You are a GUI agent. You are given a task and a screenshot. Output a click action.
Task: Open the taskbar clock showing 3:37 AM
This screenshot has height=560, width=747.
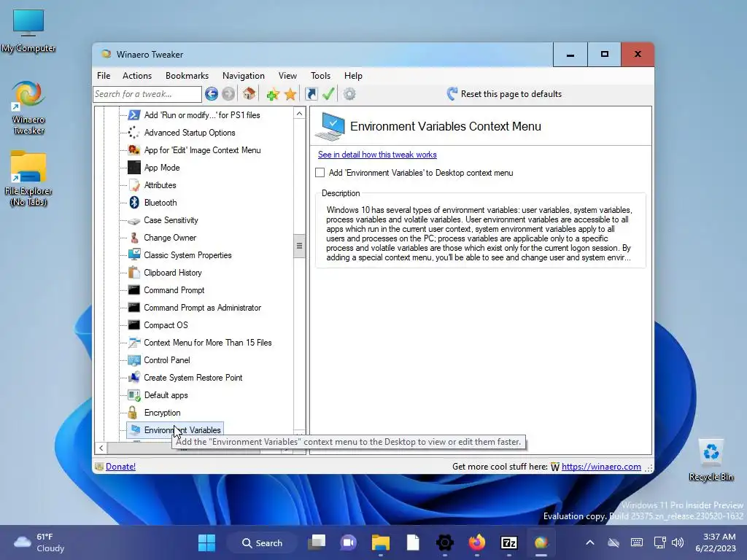coord(716,542)
